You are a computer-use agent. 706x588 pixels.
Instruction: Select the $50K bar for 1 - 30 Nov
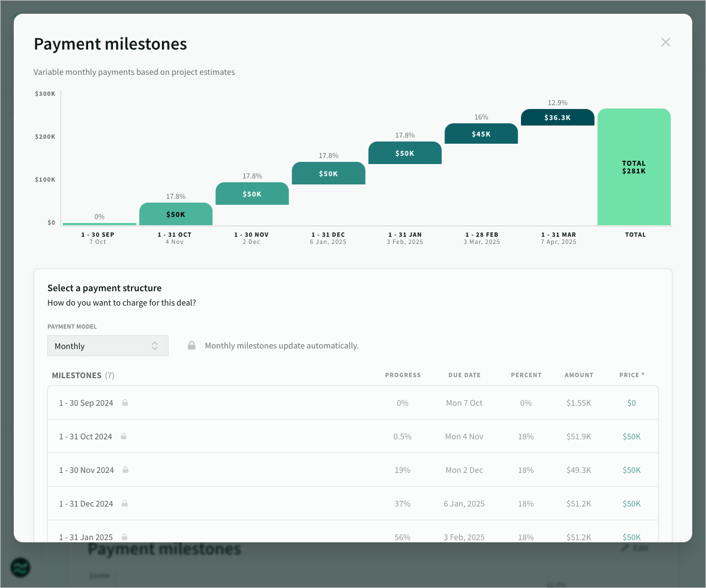(x=252, y=194)
